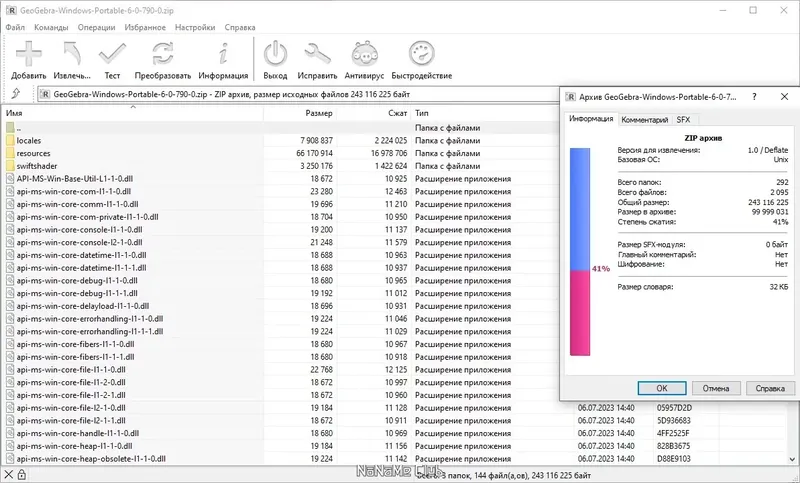The height and width of the screenshot is (483, 800).
Task: Open the Избранное menu
Action: [145, 28]
